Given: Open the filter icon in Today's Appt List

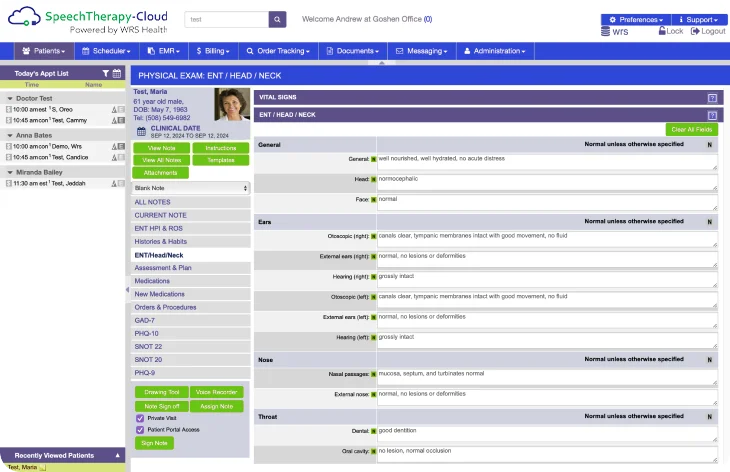Looking at the screenshot, I should [106, 73].
